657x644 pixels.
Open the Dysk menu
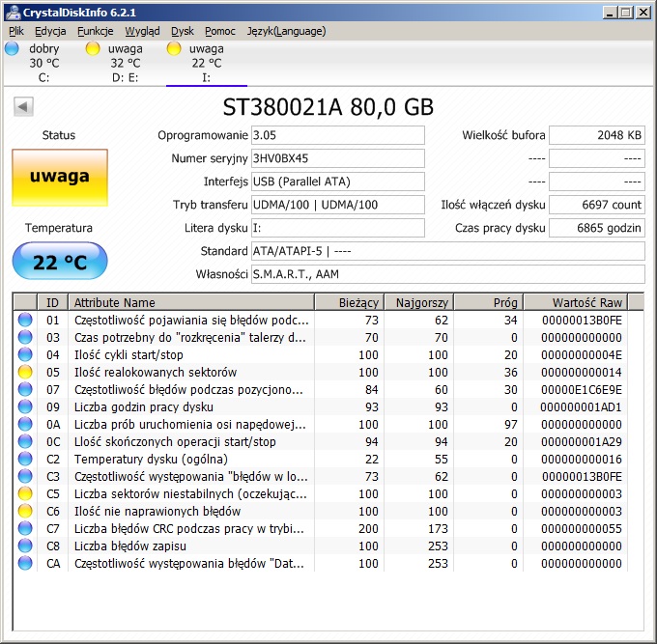[x=183, y=31]
